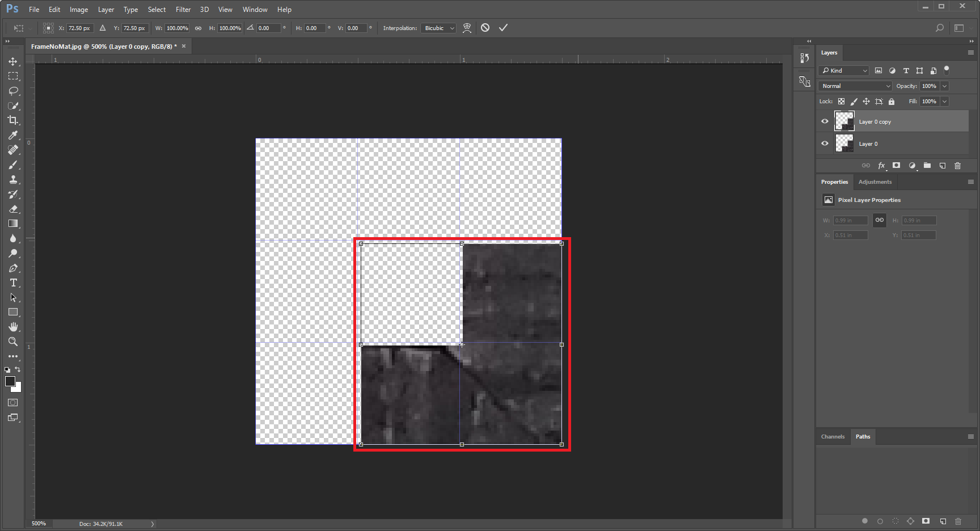Open the Layers panel menu
Image resolution: width=980 pixels, height=531 pixels.
(x=970, y=53)
